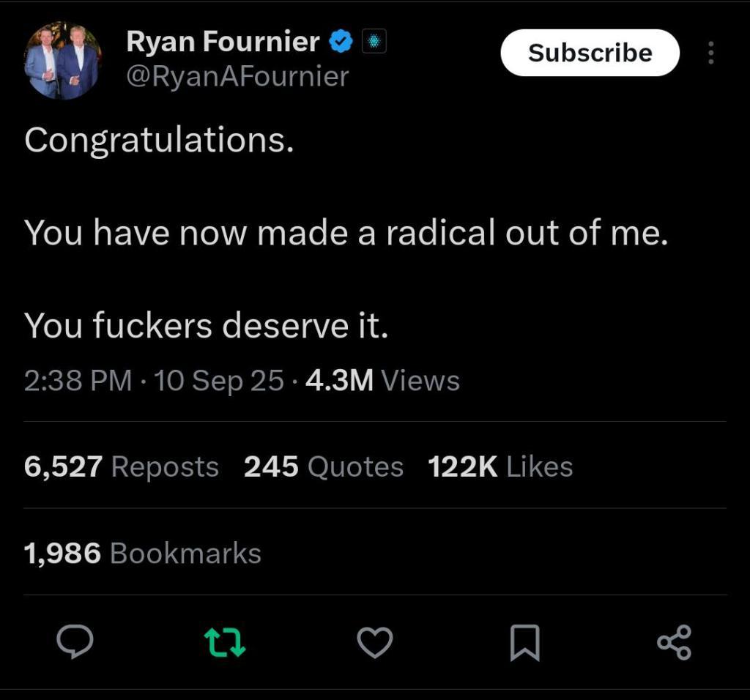This screenshot has height=700, width=750.
Task: Click the reply speech bubble icon
Action: (x=75, y=642)
